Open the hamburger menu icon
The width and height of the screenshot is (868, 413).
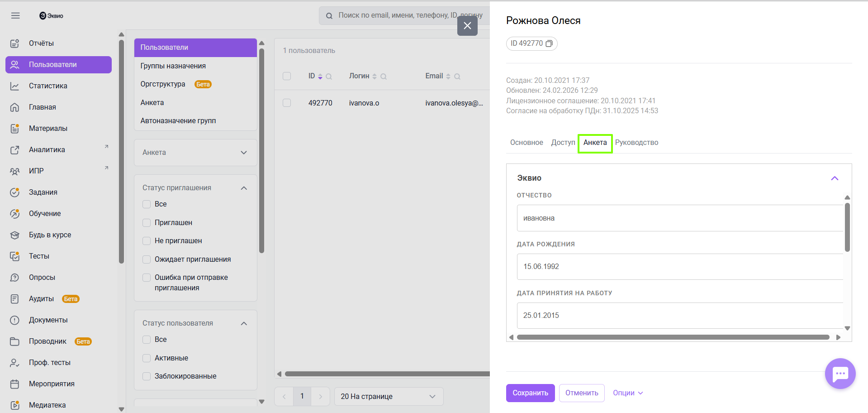15,15
